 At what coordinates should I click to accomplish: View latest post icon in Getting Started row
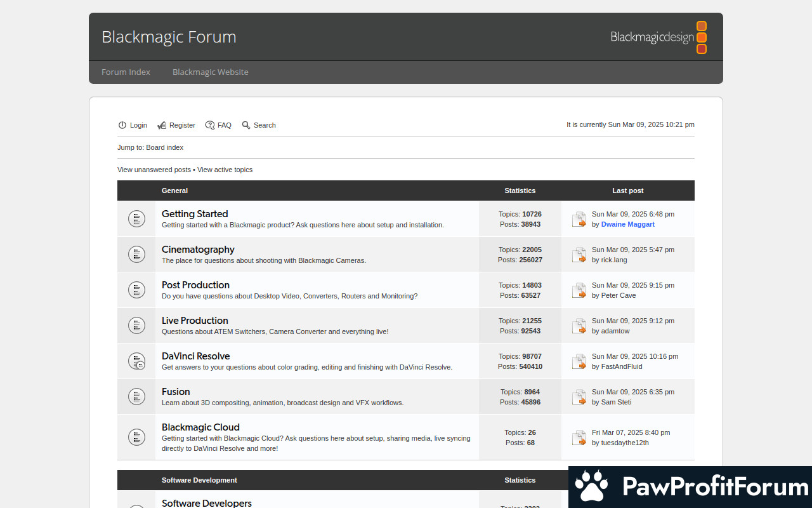(579, 220)
